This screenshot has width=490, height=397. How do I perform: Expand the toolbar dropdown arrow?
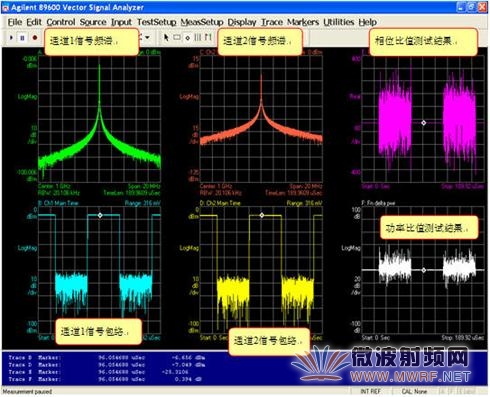(x=147, y=37)
